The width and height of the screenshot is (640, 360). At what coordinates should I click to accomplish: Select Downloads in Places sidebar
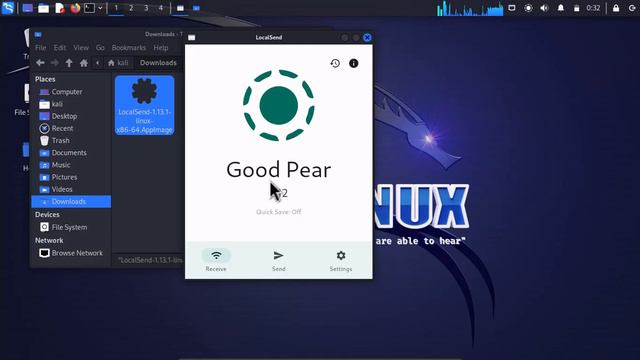[71, 202]
